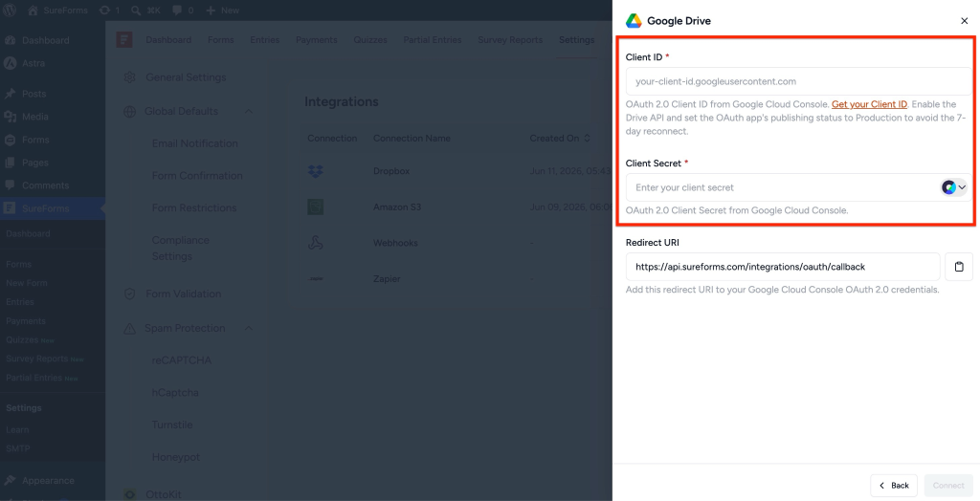This screenshot has width=980, height=501.
Task: Click the Zapier connection icon
Action: (x=316, y=278)
